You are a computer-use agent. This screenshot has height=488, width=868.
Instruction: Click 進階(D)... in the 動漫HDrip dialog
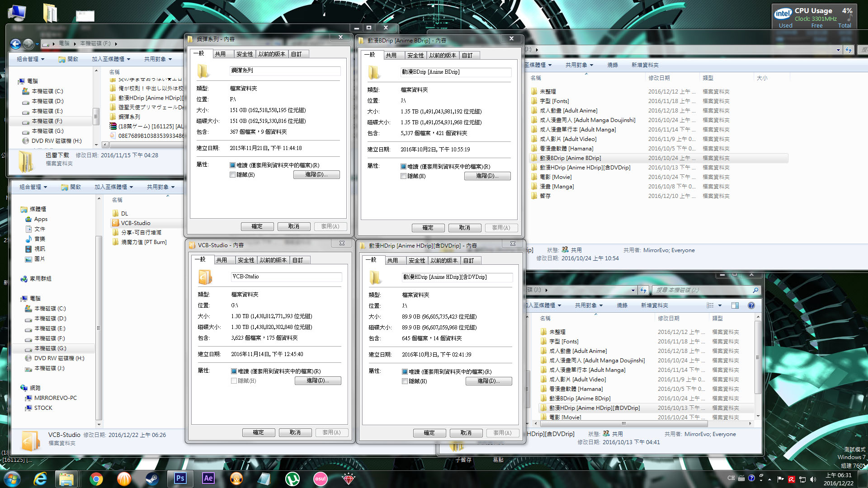(489, 381)
